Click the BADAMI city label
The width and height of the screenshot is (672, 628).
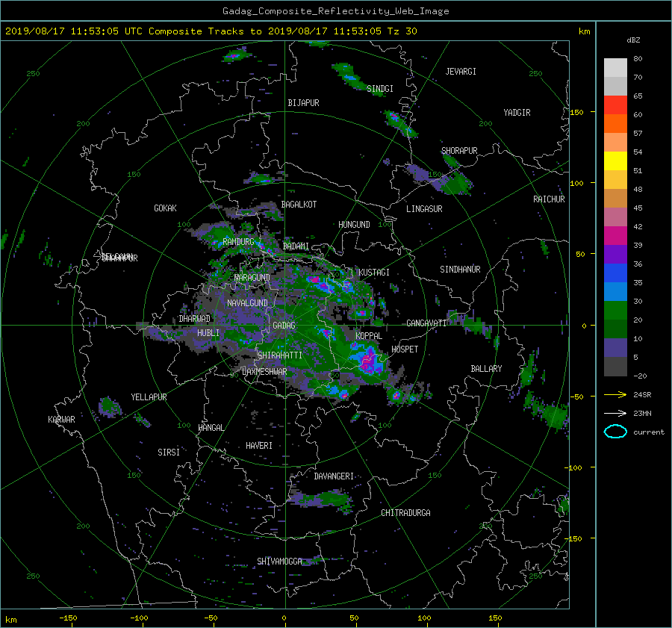pyautogui.click(x=296, y=246)
